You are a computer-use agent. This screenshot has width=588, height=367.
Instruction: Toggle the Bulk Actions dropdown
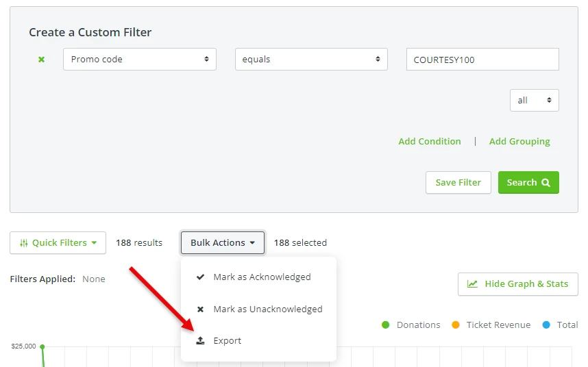[223, 242]
